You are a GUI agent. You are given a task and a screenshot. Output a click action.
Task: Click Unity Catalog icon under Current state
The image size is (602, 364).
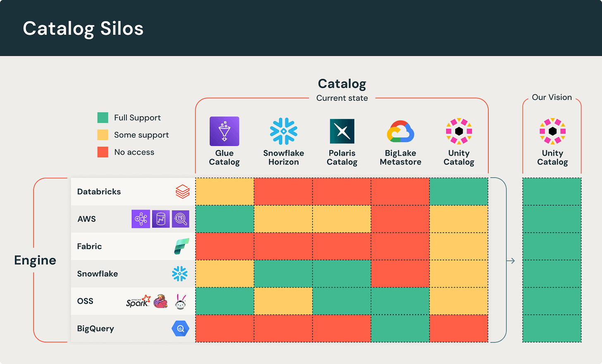tap(459, 131)
